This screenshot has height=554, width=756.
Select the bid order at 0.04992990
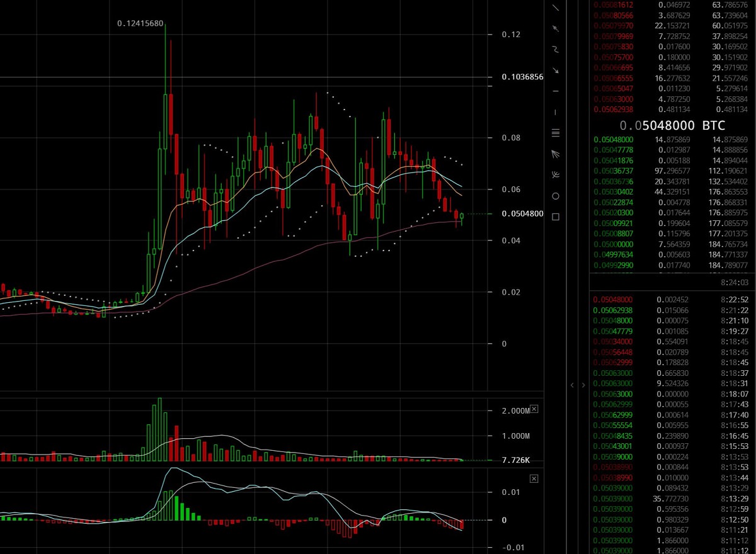coord(672,265)
